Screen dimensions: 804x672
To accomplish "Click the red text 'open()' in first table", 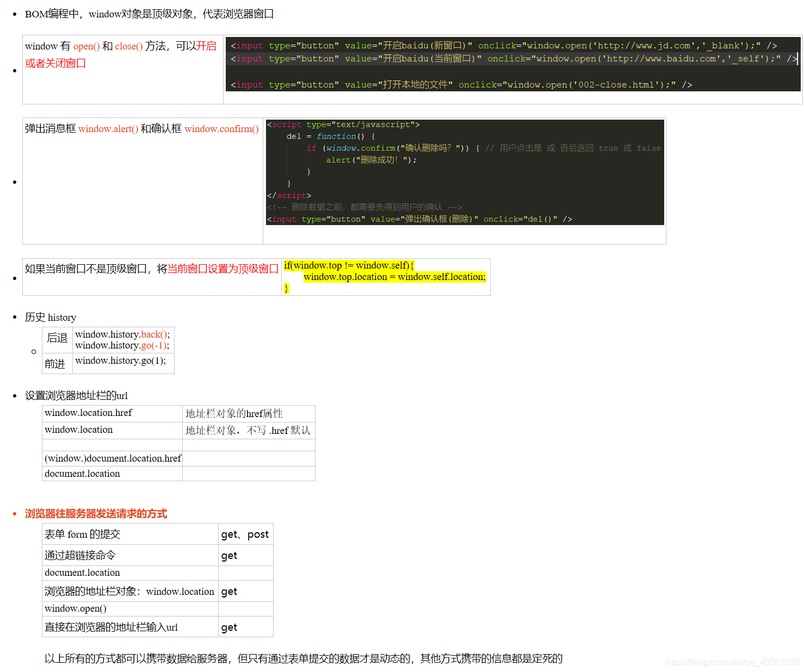I will 86,46.
